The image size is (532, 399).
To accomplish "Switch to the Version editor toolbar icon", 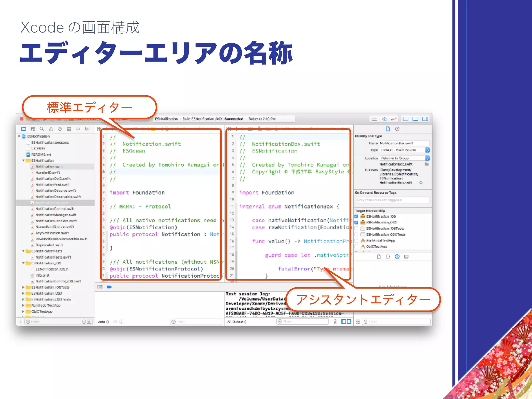I will click(394, 119).
